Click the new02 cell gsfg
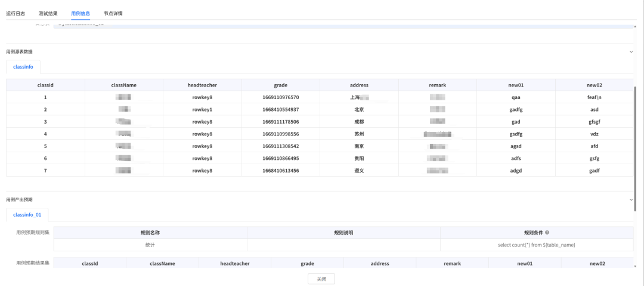The width and height of the screenshot is (644, 286). 595,158
